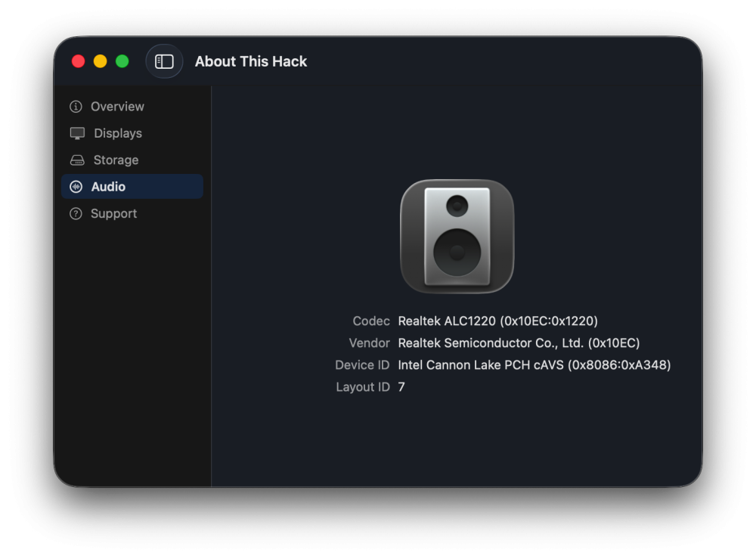Select the vendor value Realtek Semiconductor Co., Ltd.
This screenshot has height=558, width=756.
point(519,343)
